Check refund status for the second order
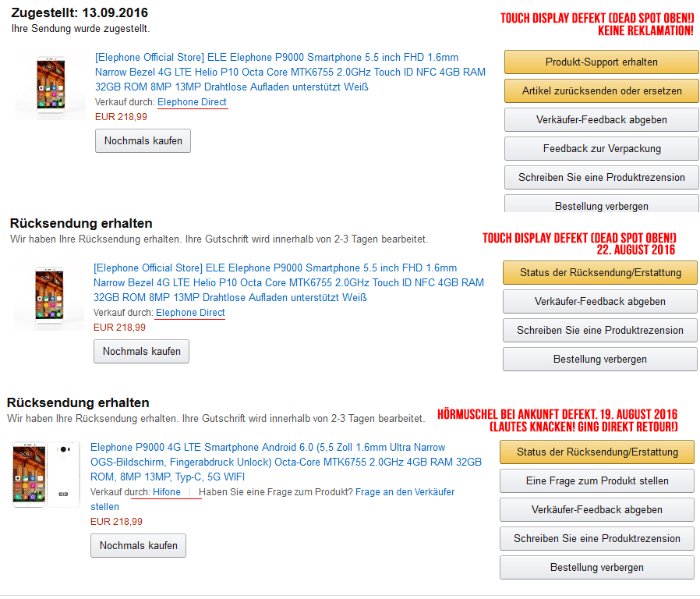The image size is (700, 599). 599,272
